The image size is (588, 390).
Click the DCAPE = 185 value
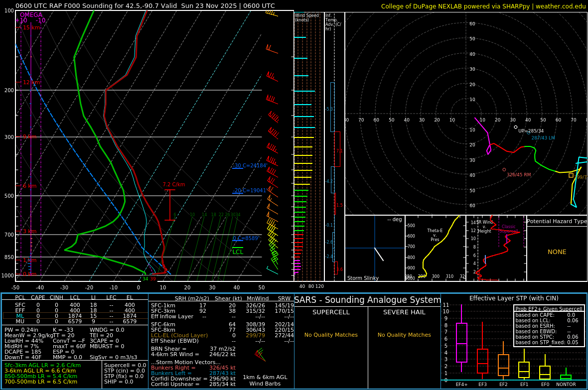coord(23,352)
